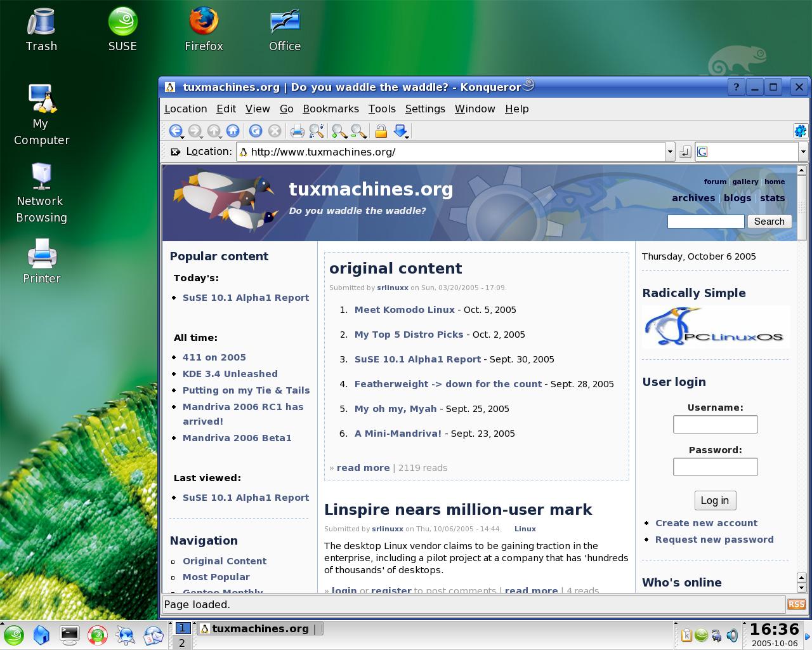This screenshot has height=650, width=812.
Task: Print the page using the printer toolbar icon
Action: (x=297, y=131)
